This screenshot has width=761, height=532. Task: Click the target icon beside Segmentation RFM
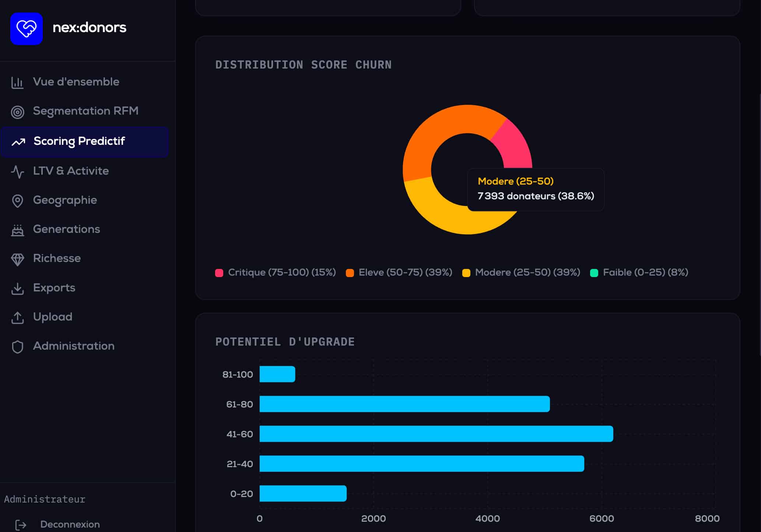(17, 112)
